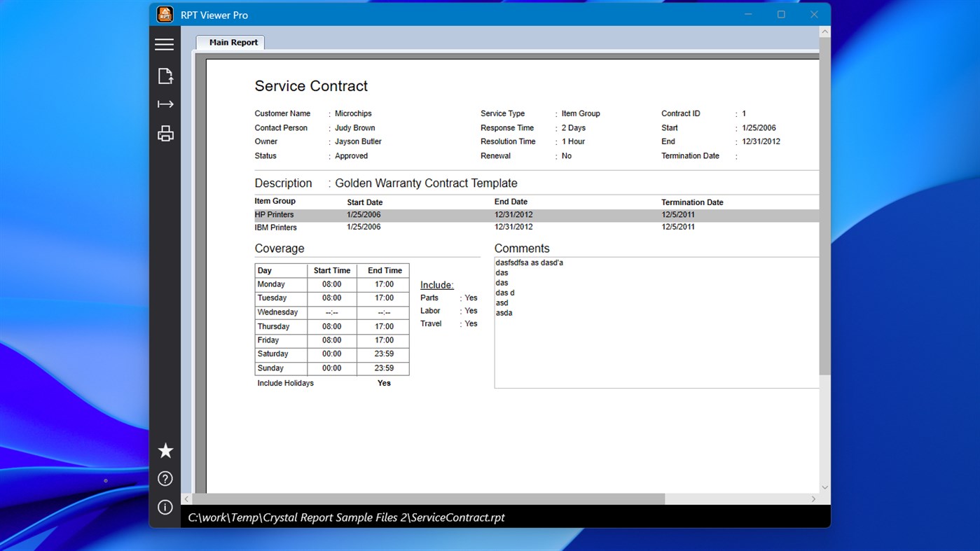Screen dimensions: 980x551
Task: Click the comment line dasfsdfsa as dasd'a
Action: (529, 263)
